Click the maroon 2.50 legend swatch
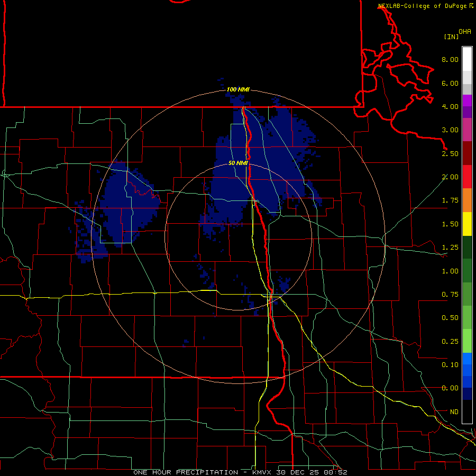The image size is (476, 476). [x=467, y=153]
